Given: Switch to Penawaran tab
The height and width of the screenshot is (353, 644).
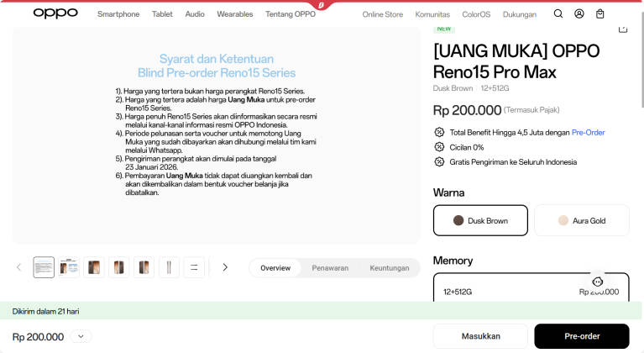Looking at the screenshot, I should (x=330, y=268).
